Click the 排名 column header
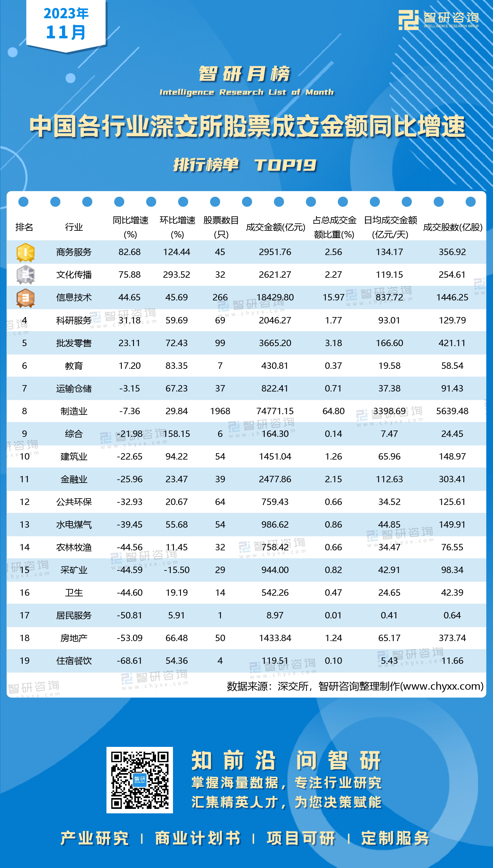The height and width of the screenshot is (868, 493). pos(24,227)
